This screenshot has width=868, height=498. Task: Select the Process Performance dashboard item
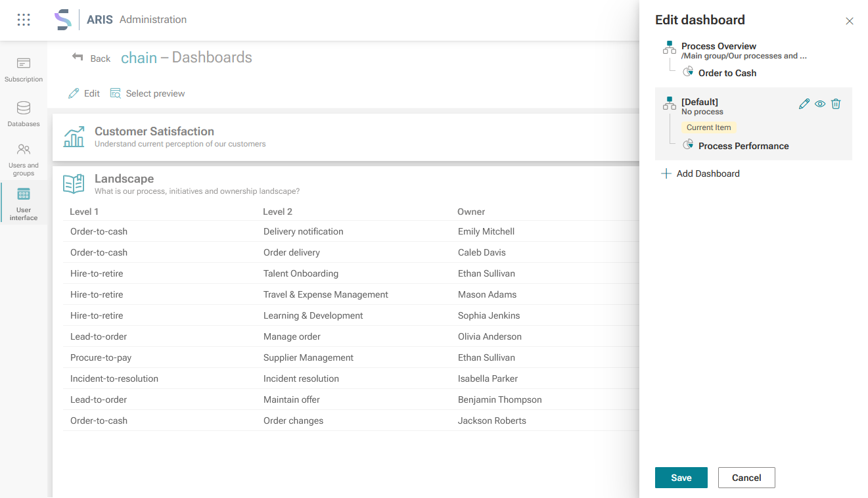744,146
